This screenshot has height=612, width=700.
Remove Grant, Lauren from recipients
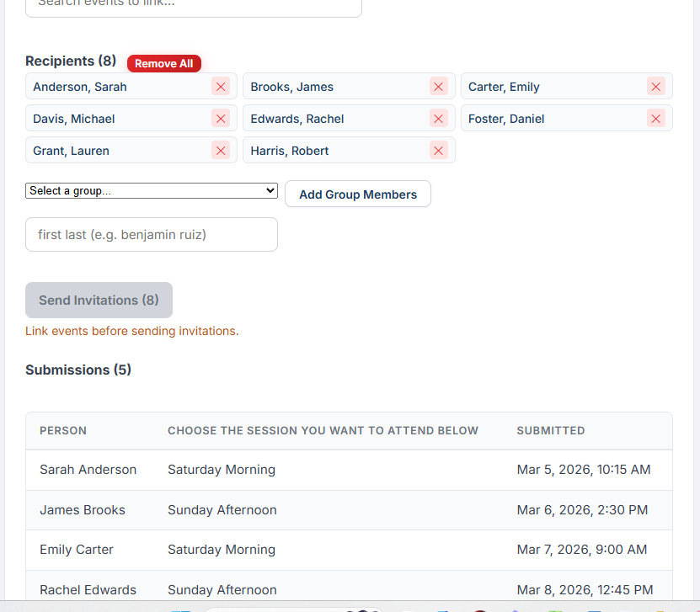[x=221, y=151]
